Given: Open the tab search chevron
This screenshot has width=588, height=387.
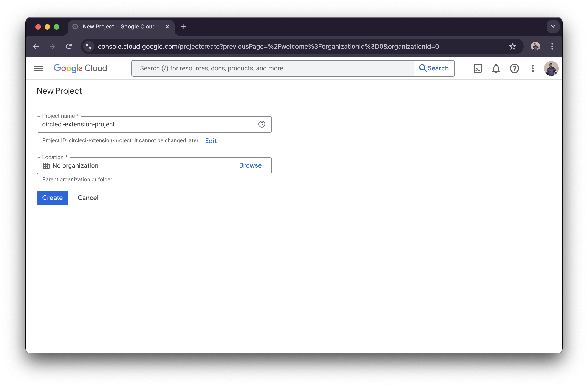Looking at the screenshot, I should [553, 26].
